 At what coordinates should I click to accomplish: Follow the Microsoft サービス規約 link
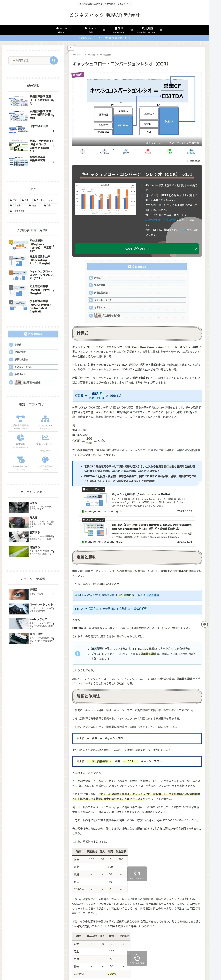tap(161, 220)
